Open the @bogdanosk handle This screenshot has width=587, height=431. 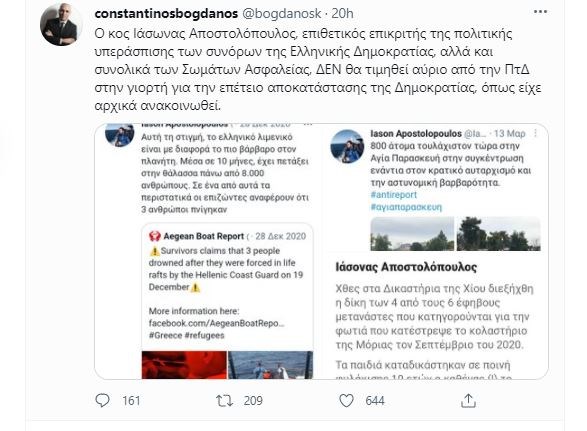tap(282, 13)
